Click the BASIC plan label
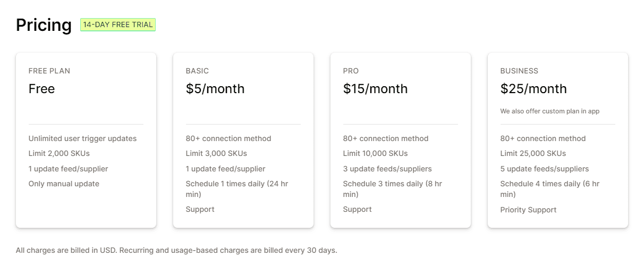644x272 pixels. [197, 71]
